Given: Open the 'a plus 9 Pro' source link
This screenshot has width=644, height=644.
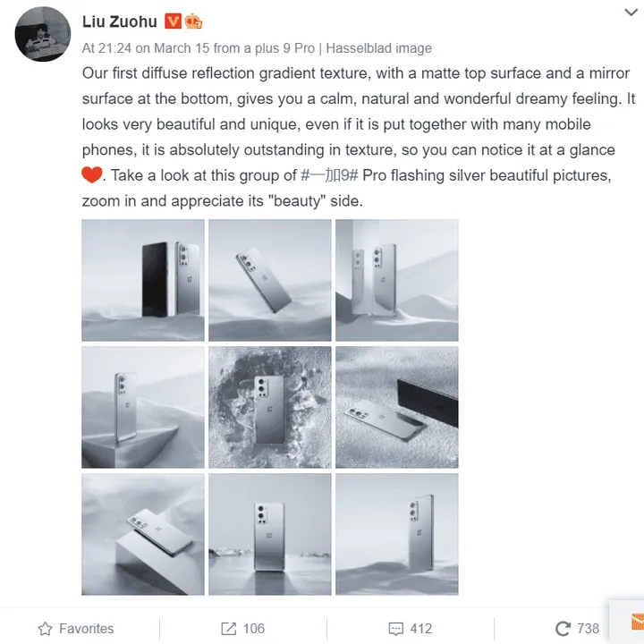Looking at the screenshot, I should pyautogui.click(x=275, y=48).
